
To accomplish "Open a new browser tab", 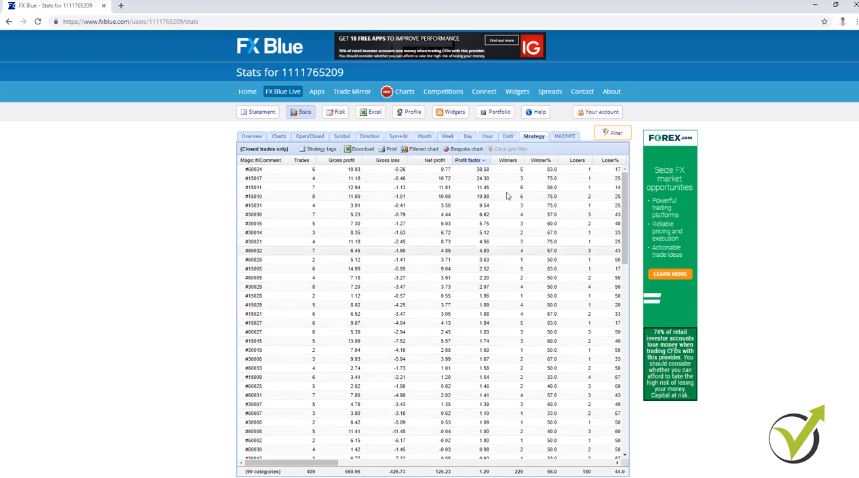I will [x=121, y=5].
